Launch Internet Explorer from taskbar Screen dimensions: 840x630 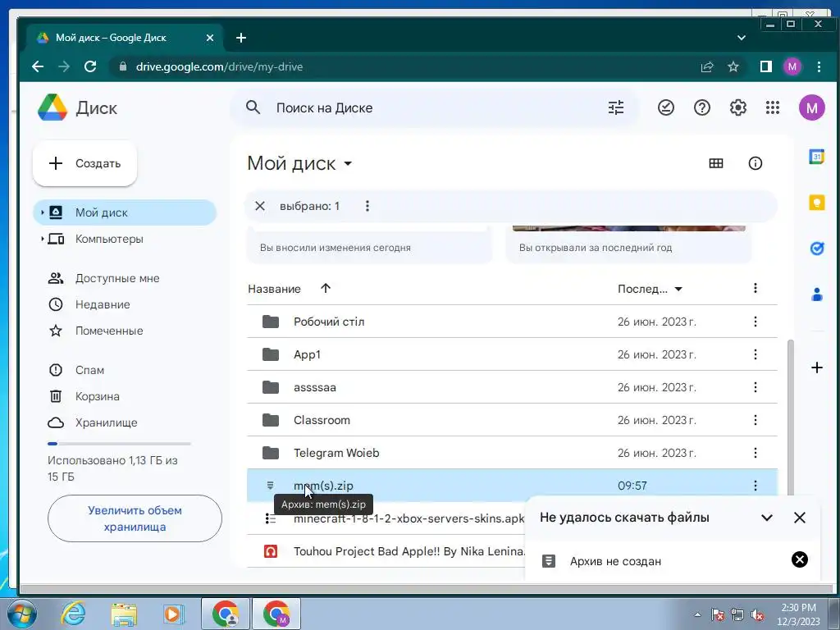click(72, 614)
